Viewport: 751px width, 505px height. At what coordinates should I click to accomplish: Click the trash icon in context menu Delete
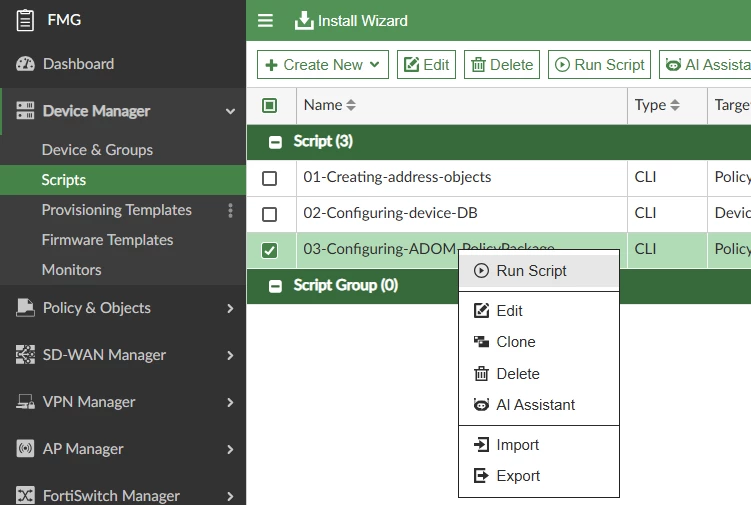481,373
